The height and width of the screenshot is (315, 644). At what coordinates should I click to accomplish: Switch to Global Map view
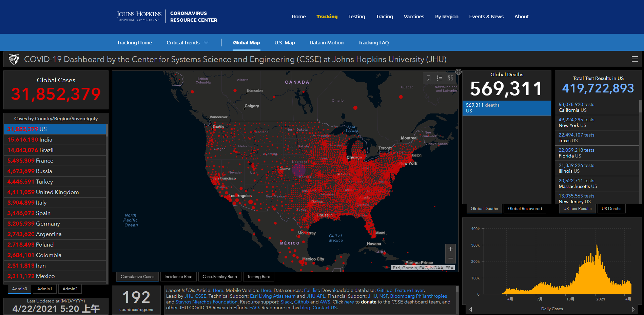[247, 43]
